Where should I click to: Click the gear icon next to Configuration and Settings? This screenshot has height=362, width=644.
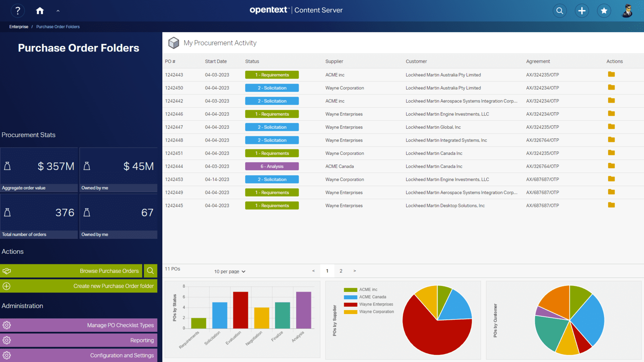(6, 355)
